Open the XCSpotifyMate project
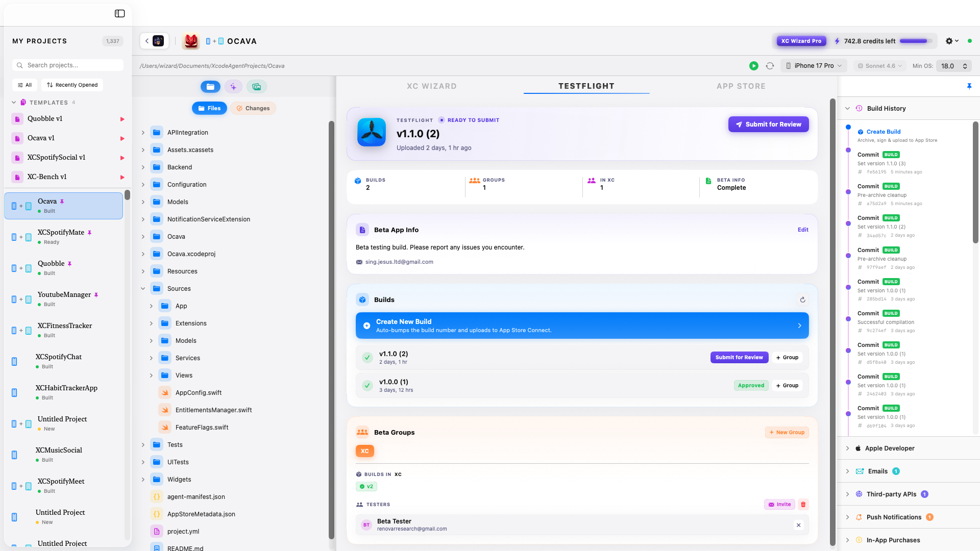The image size is (980, 551). pyautogui.click(x=64, y=237)
